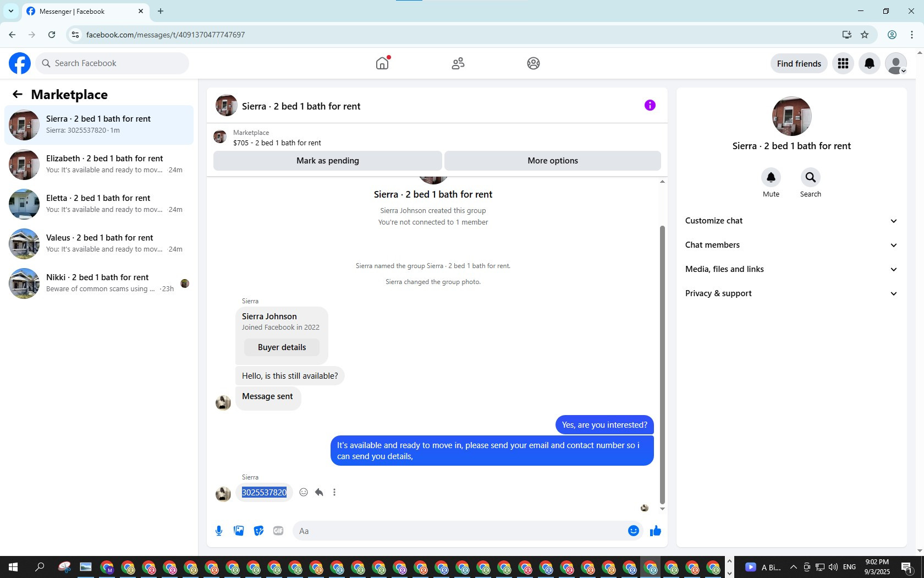Go to the Home feed icon
The image size is (924, 578).
coord(382,63)
